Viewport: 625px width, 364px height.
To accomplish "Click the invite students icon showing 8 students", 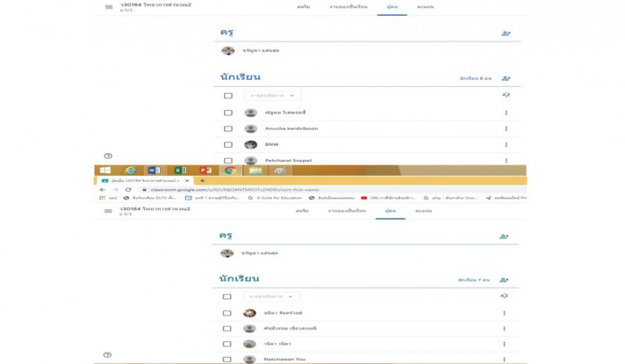I will (505, 78).
